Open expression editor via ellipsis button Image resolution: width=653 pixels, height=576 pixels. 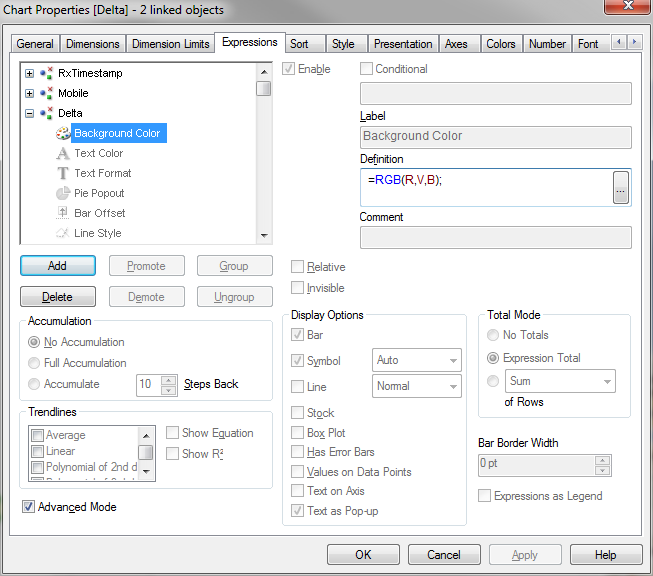[621, 187]
